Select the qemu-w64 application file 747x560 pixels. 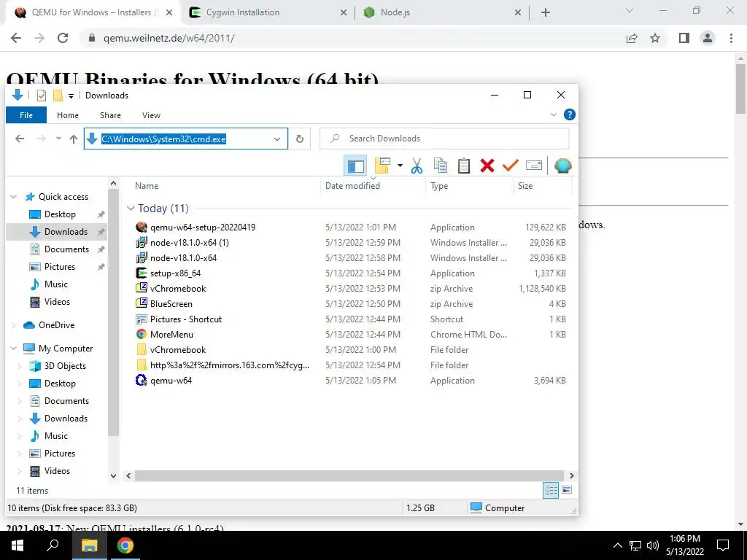click(171, 381)
